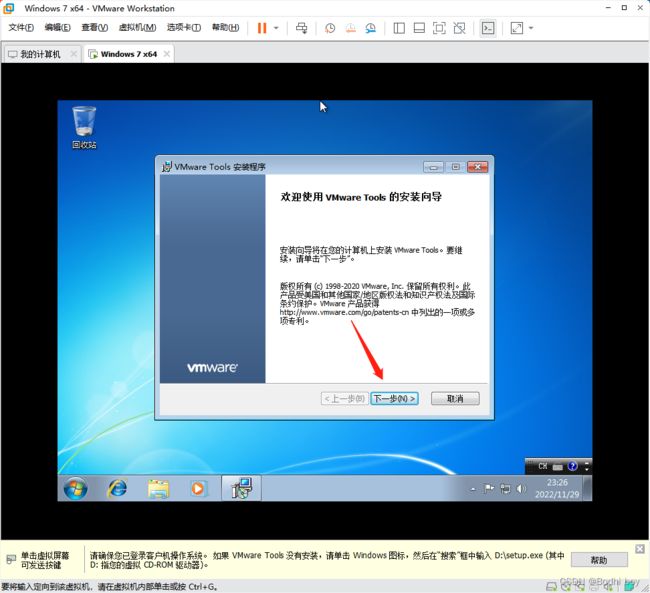The image size is (650, 593).
Task: Select the VMware Tools installer taskbar button
Action: pos(241,488)
